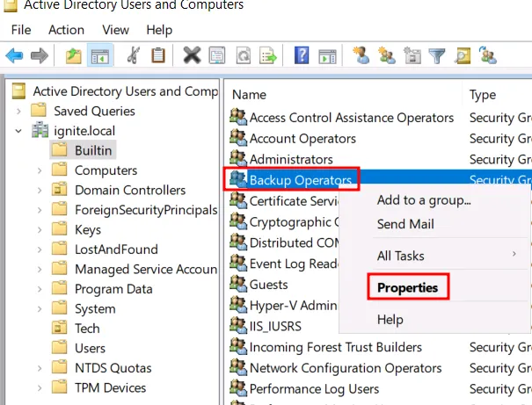Click the Delete X toolbar icon
The width and height of the screenshot is (532, 405).
coord(192,55)
